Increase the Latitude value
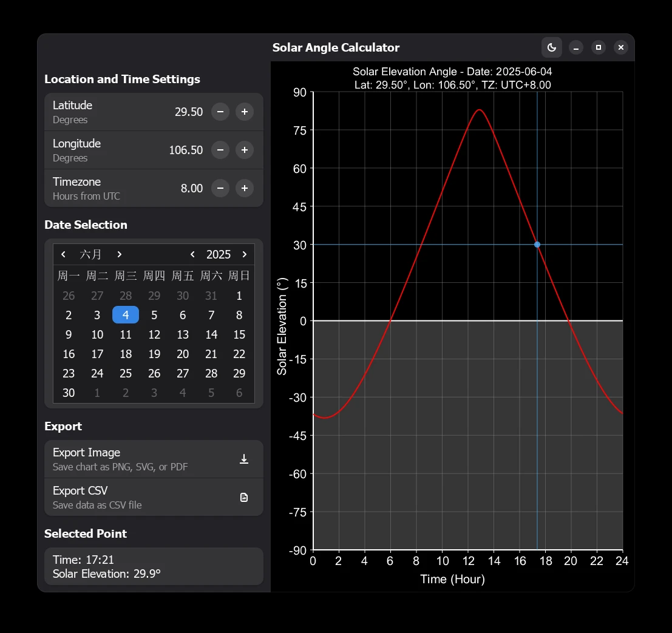 tap(245, 112)
